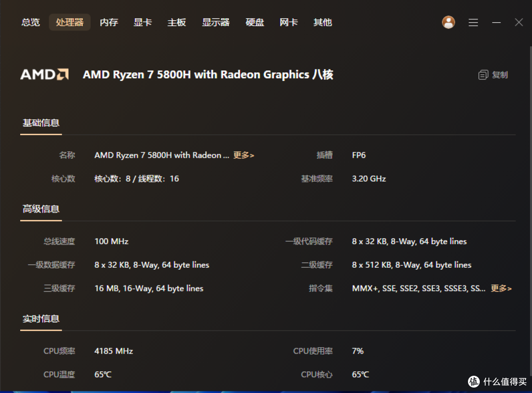Open the user account avatar
Screen dimensions: 532x393
(x=448, y=22)
